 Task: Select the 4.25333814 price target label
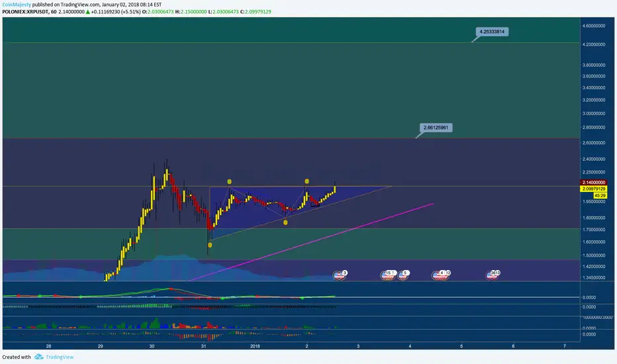coord(492,32)
